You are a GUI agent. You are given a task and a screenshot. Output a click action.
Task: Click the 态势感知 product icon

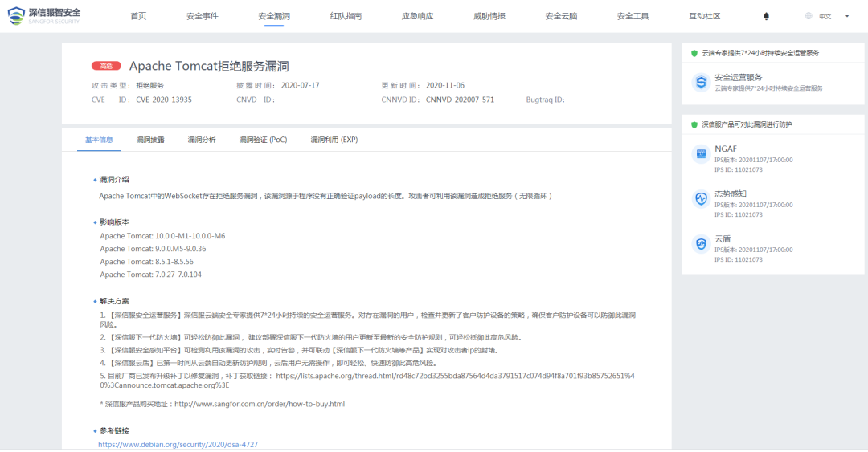click(x=701, y=198)
